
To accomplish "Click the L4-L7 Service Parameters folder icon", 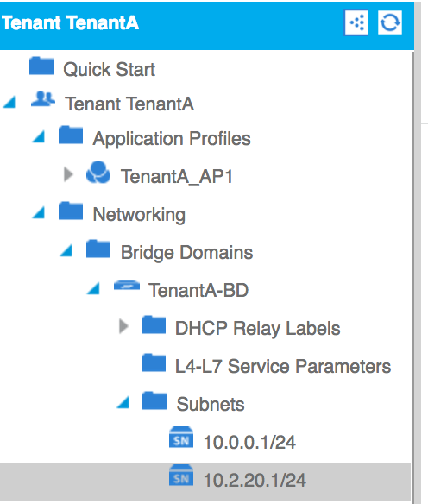I will (154, 362).
